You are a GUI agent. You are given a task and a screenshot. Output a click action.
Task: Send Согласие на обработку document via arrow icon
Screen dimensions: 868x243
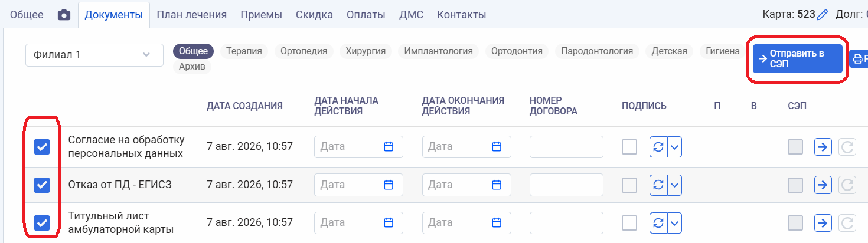click(x=823, y=146)
